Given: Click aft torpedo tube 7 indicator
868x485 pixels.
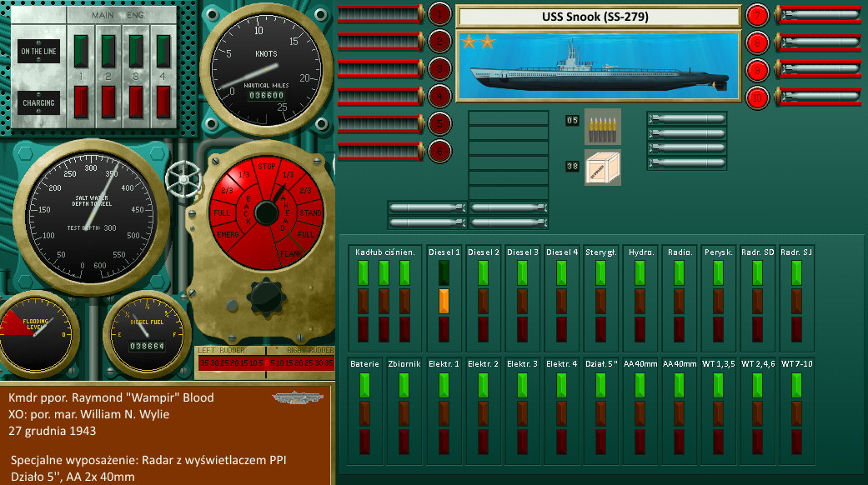Looking at the screenshot, I should 757,14.
